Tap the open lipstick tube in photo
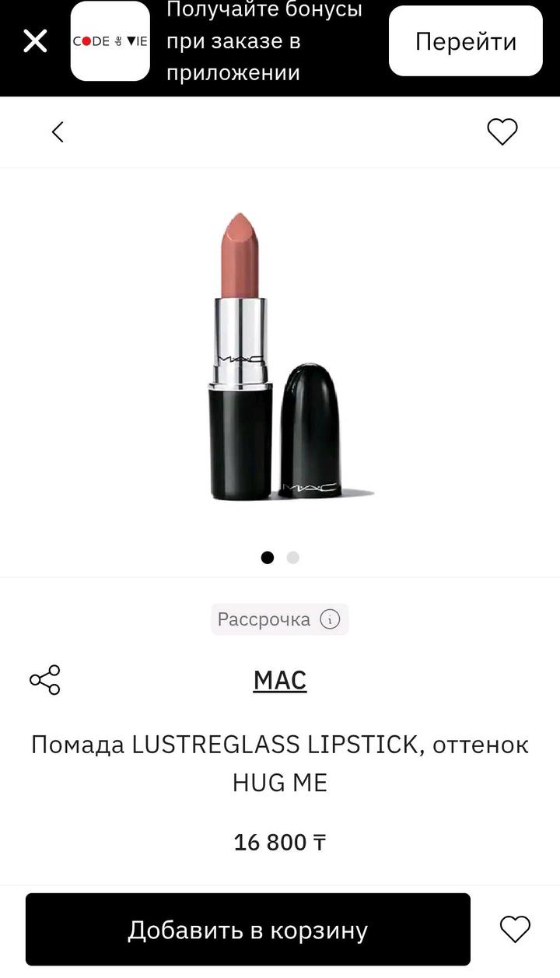This screenshot has height=978, width=560. coord(239,356)
